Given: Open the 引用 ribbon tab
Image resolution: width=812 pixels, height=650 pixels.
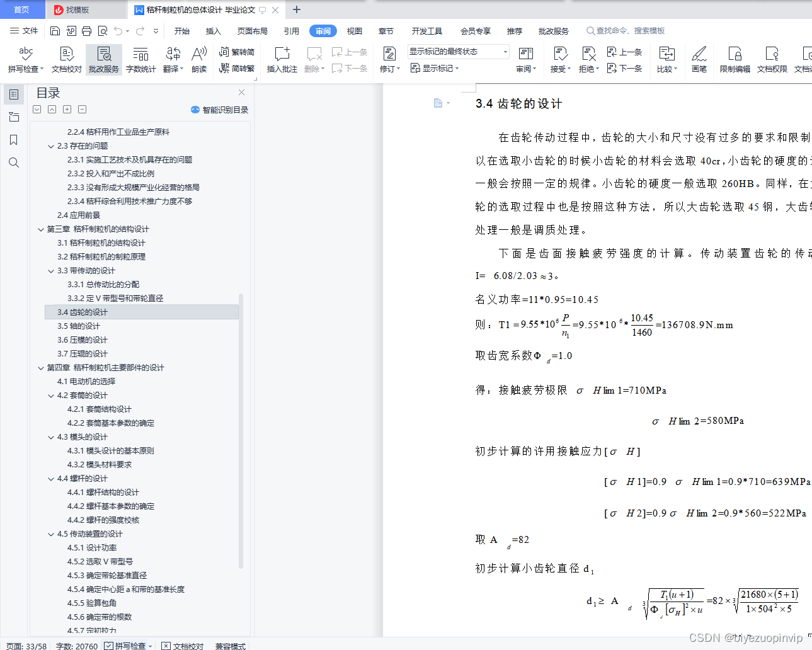Looking at the screenshot, I should pos(292,31).
